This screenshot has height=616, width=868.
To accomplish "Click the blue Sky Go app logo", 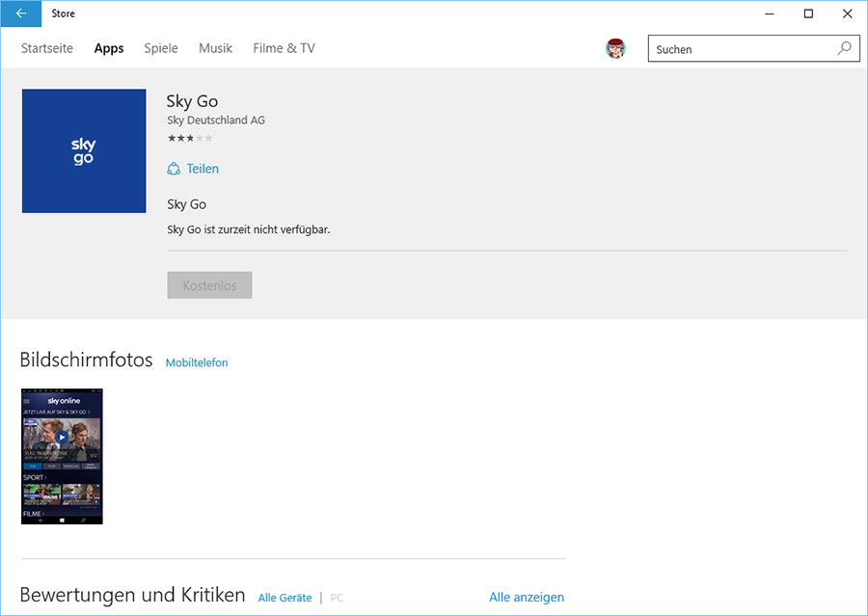I will [x=84, y=150].
